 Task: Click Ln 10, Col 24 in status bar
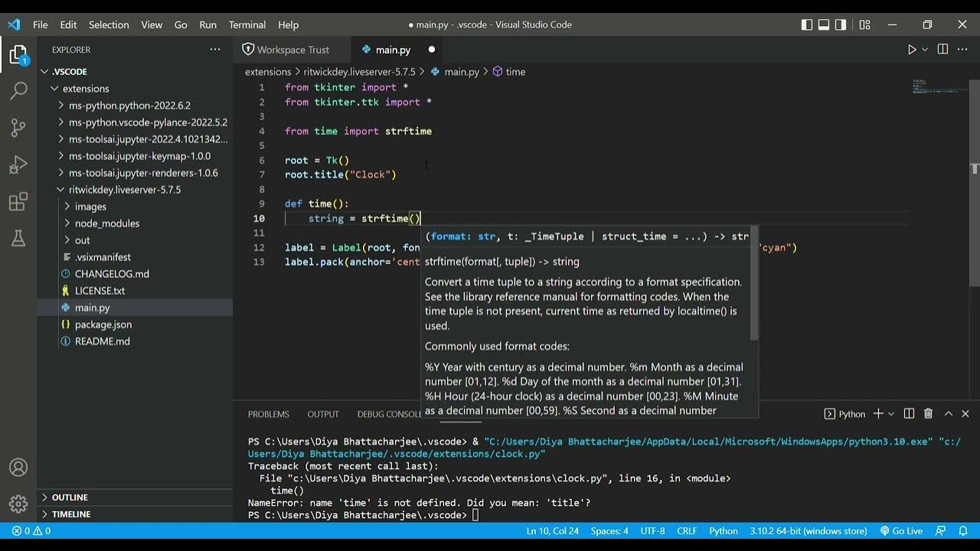(552, 531)
